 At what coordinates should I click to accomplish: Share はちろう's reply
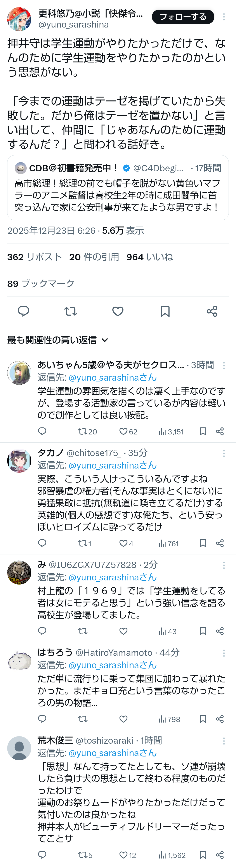point(220,719)
